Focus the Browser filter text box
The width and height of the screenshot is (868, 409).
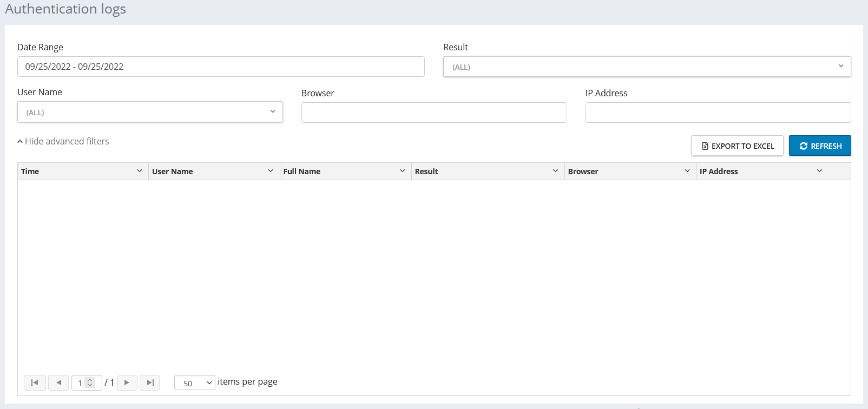click(434, 113)
